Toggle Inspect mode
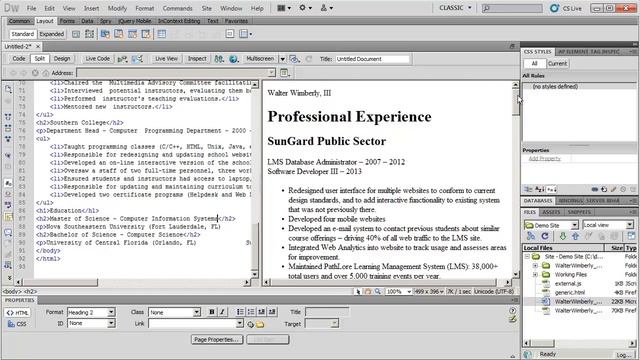The height and width of the screenshot is (360, 640). 197,59
